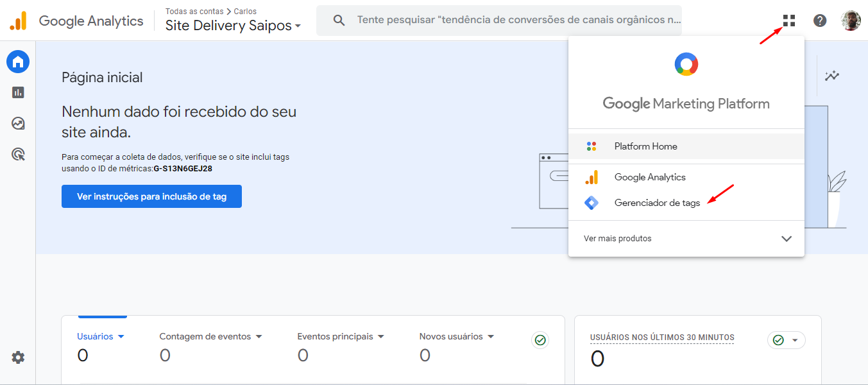Click the Google Analytics icon in menu
This screenshot has width=868, height=385.
591,177
